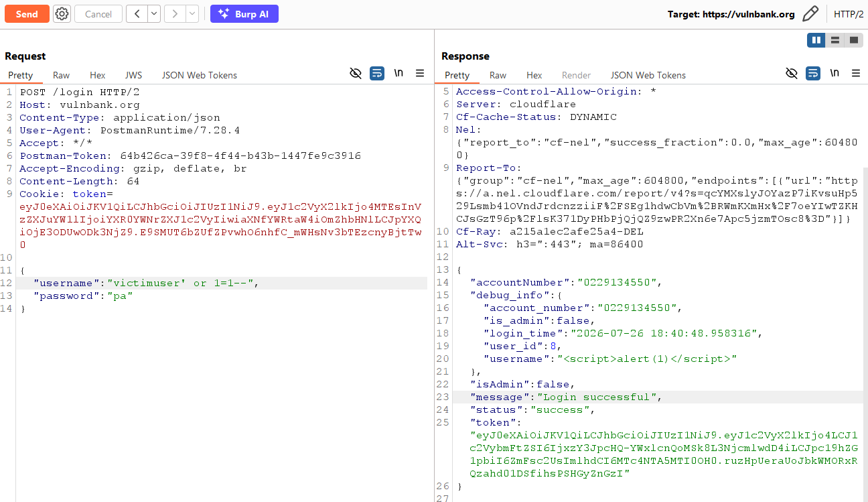Click the Server: cloudflare response header

coord(516,104)
